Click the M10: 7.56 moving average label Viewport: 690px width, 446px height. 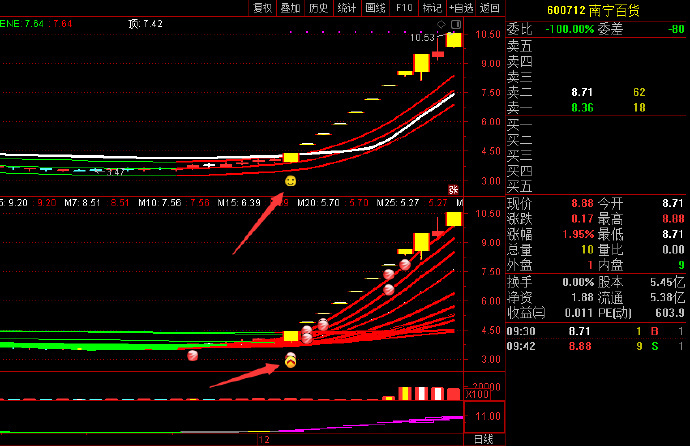(160, 203)
